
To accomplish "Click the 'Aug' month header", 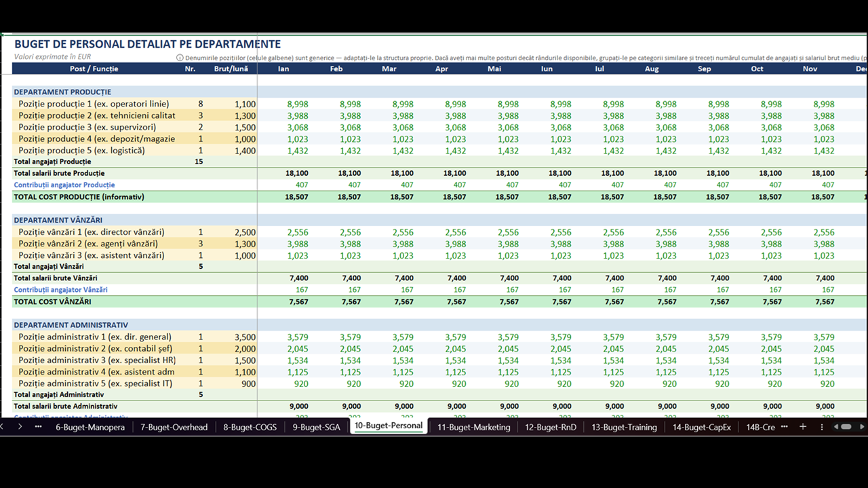I will click(652, 69).
